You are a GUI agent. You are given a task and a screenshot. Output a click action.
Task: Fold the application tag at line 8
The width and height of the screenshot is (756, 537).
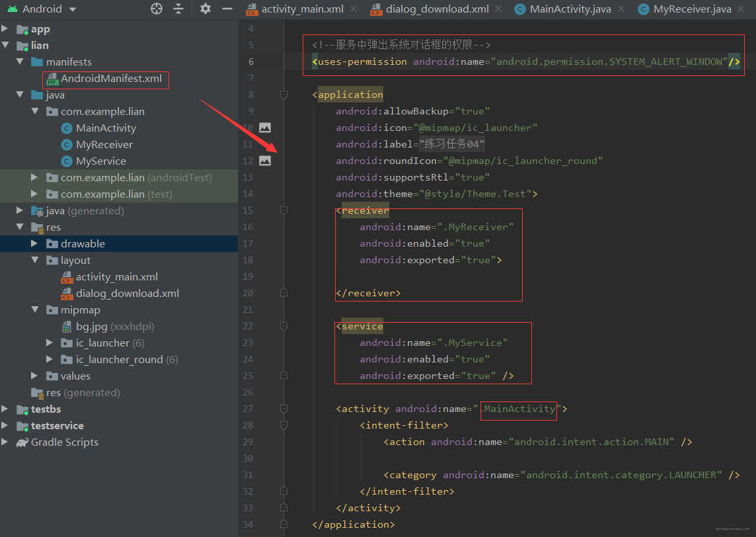pos(284,95)
